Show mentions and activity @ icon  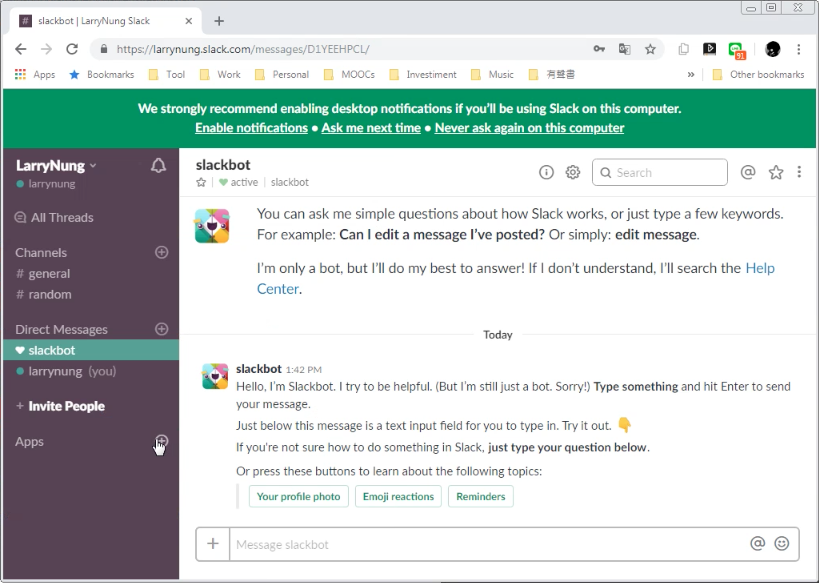click(x=748, y=172)
